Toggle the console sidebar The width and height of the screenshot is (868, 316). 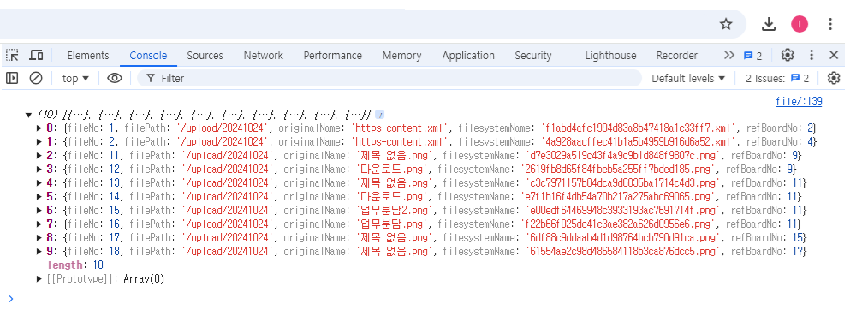[12, 78]
